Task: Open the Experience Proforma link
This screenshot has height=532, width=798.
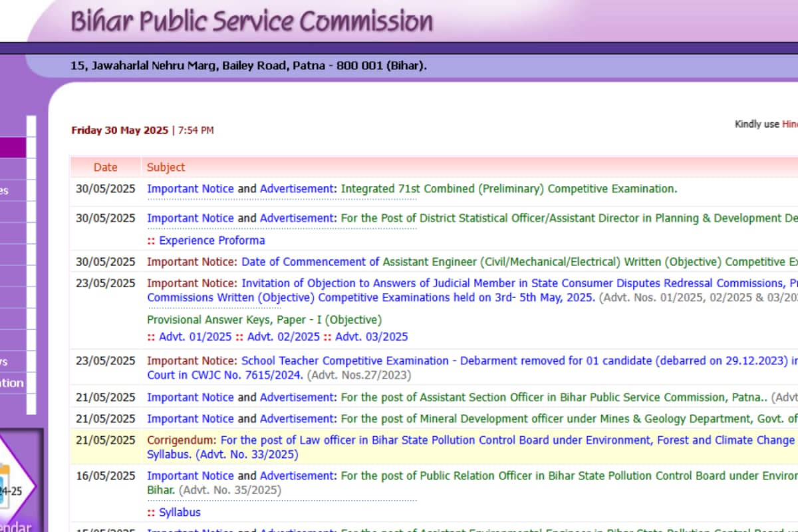Action: (212, 241)
